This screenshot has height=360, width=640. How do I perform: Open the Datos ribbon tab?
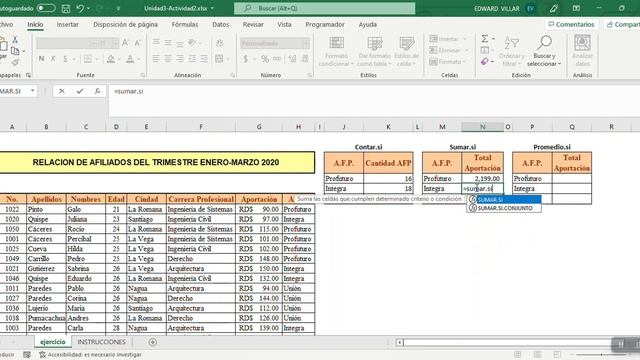pyautogui.click(x=221, y=24)
